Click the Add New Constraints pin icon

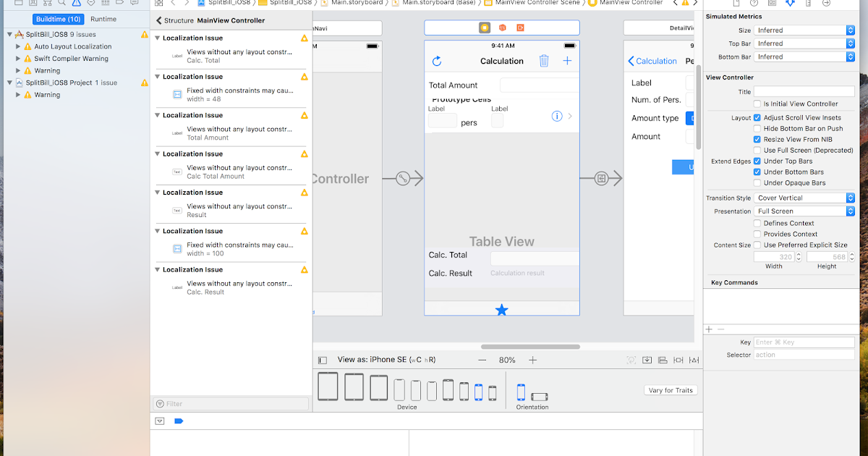[x=678, y=360]
